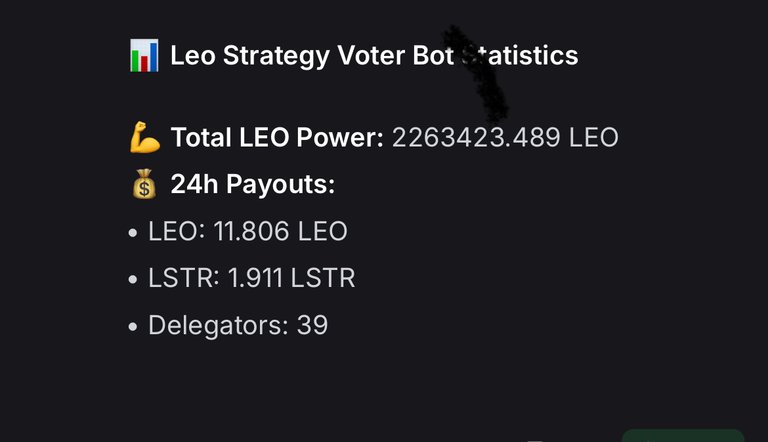Click the bullet before the LSTR payout
Image resolution: width=768 pixels, height=442 pixels.
133,279
